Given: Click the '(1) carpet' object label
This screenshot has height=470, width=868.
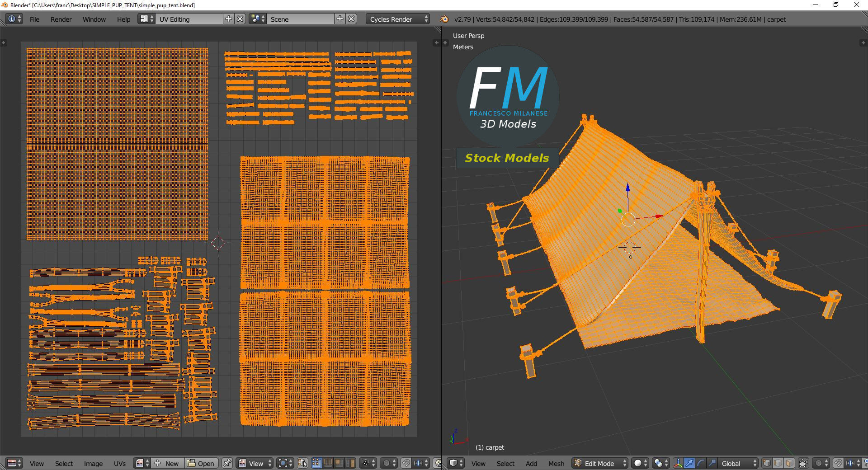Looking at the screenshot, I should pyautogui.click(x=490, y=447).
